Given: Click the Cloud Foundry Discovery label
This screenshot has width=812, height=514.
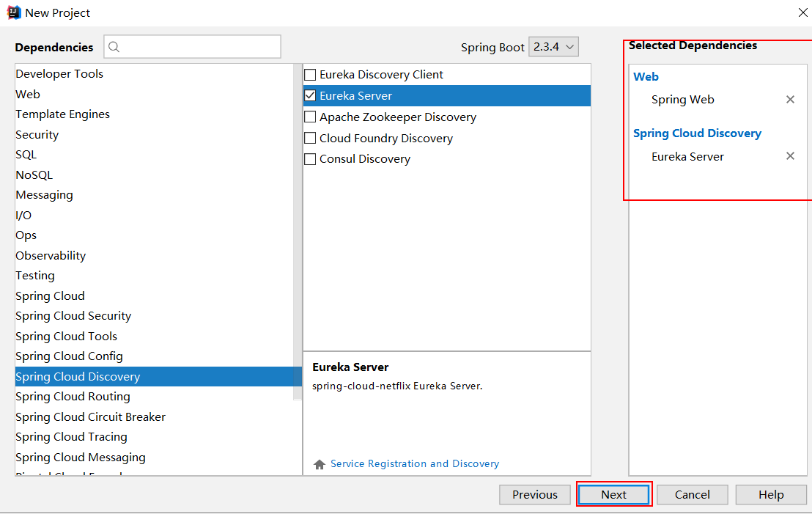Looking at the screenshot, I should tap(385, 139).
